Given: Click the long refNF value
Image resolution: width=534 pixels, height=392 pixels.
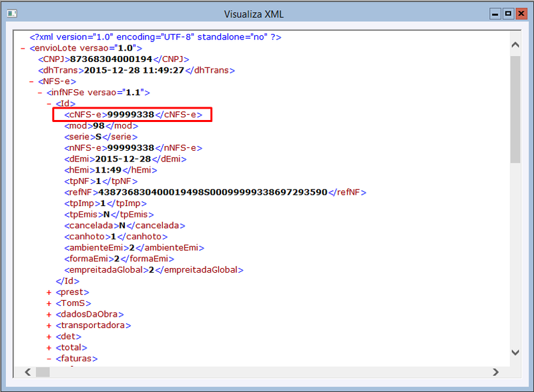Looking at the screenshot, I should [213, 193].
